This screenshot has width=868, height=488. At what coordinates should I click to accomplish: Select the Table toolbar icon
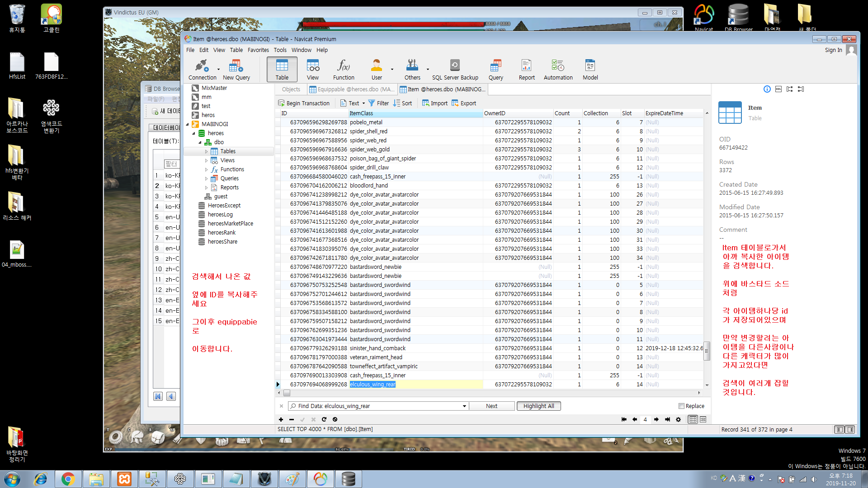pos(282,69)
